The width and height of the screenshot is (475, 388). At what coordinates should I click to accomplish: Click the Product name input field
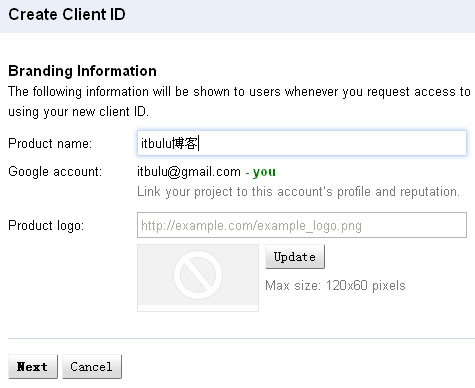click(302, 143)
